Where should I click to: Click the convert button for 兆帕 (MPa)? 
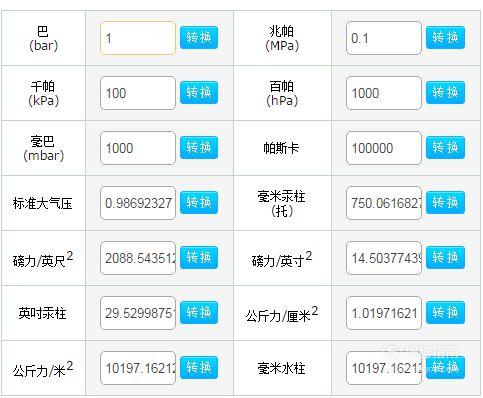click(445, 38)
